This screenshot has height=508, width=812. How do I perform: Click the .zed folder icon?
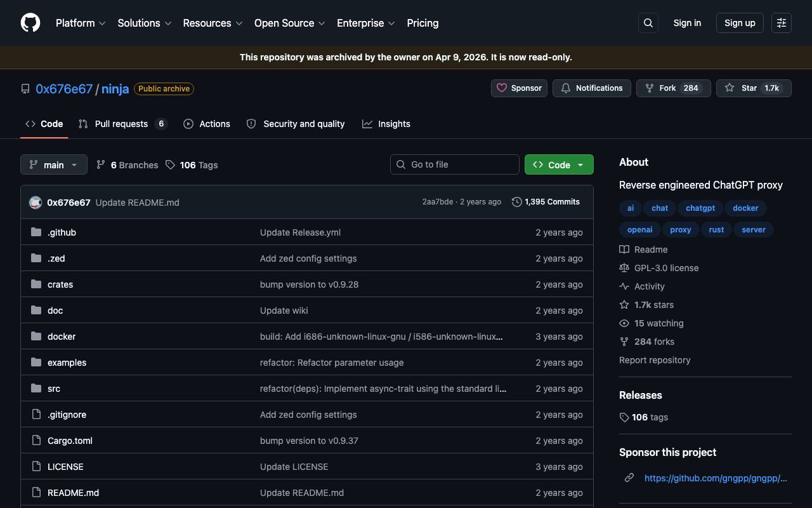click(x=36, y=258)
